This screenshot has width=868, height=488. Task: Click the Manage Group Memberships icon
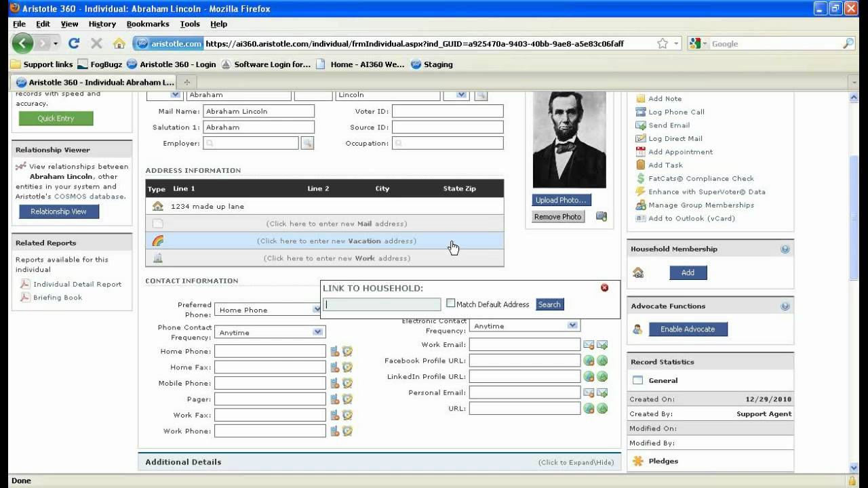(640, 205)
